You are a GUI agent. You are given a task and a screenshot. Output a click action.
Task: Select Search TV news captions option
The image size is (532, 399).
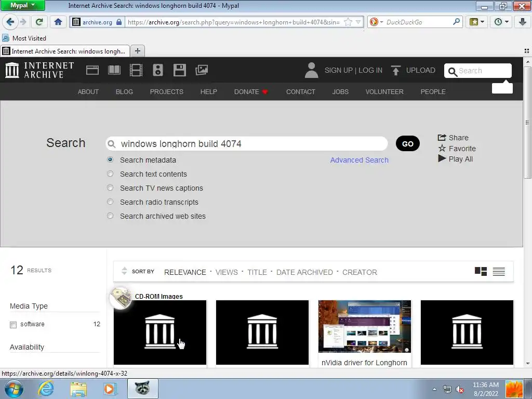110,188
